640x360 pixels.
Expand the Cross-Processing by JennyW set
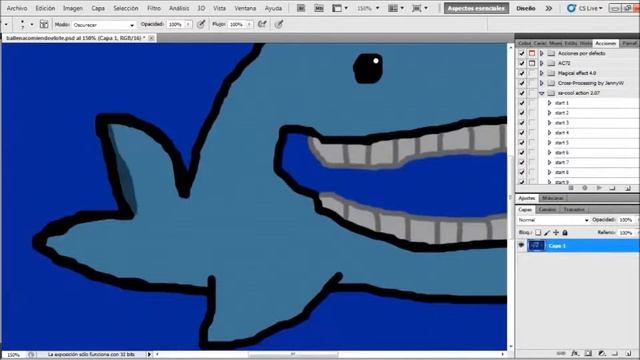(542, 83)
